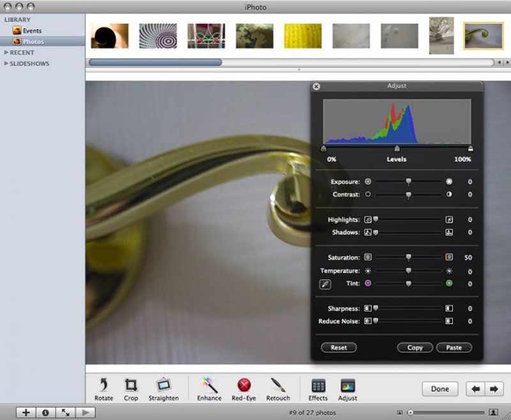This screenshot has height=420, width=511.
Task: Select the yellow texture thumbnail
Action: click(303, 36)
